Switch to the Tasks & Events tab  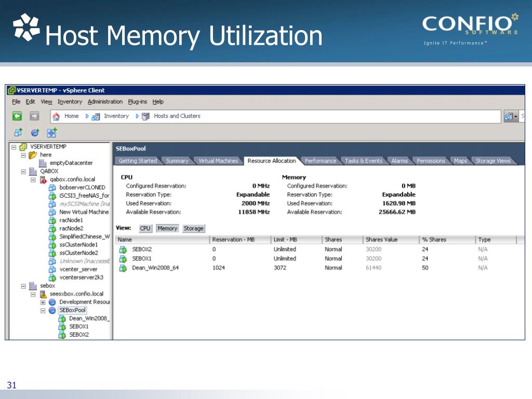click(363, 161)
